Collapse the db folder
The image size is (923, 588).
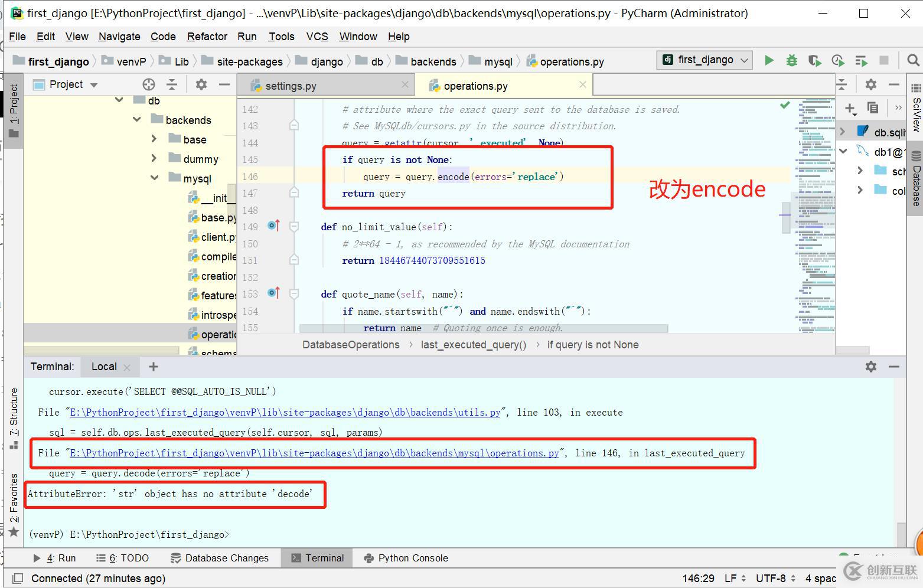point(119,100)
